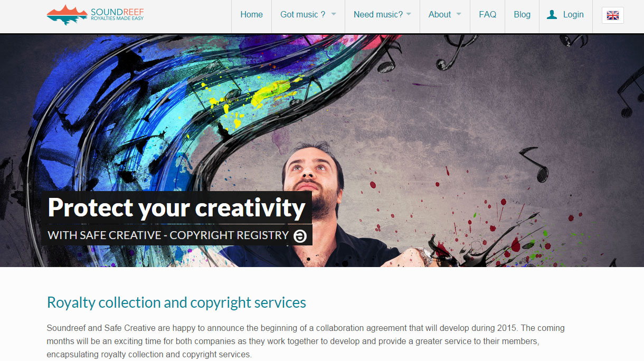Click the Royalties Made Easy tagline
The width and height of the screenshot is (644, 361).
click(117, 19)
